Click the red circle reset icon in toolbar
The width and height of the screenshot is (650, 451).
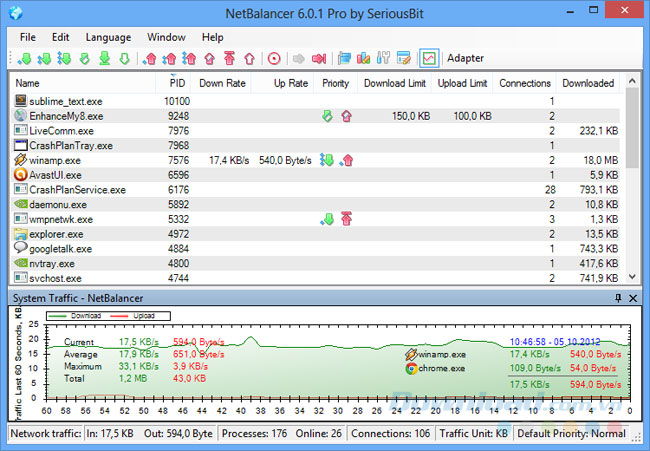tap(273, 58)
